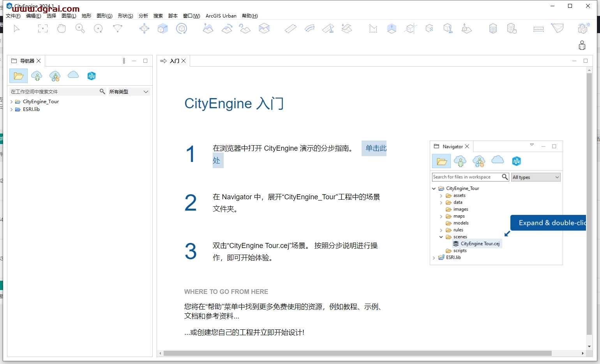Activate the Pan hand tool
Viewport: 600px width, 364px height.
[62, 28]
